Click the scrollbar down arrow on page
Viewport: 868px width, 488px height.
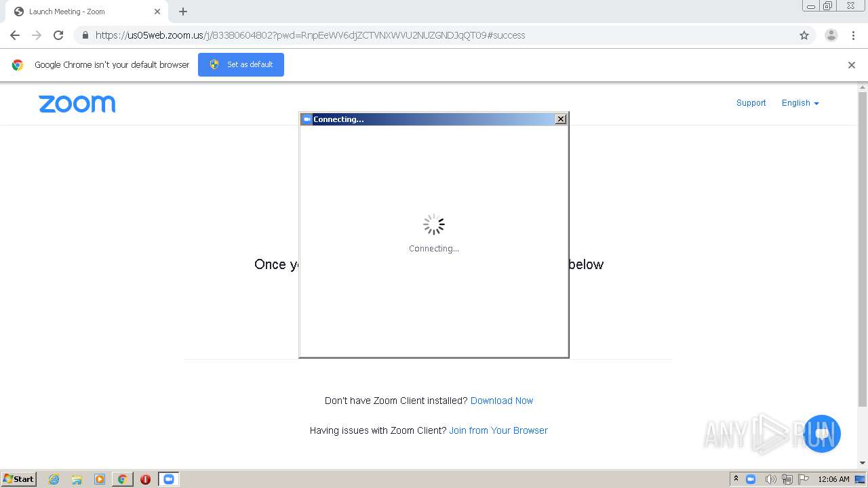[863, 463]
